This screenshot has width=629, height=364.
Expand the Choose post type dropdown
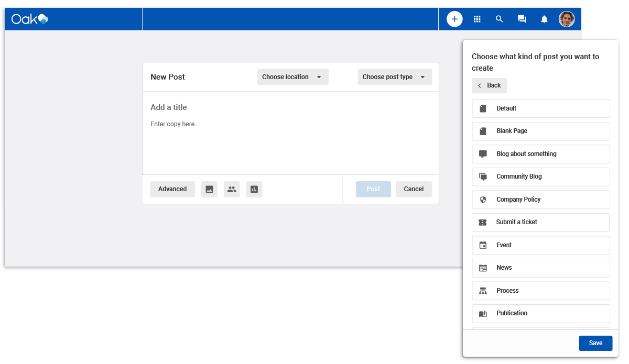pos(395,77)
